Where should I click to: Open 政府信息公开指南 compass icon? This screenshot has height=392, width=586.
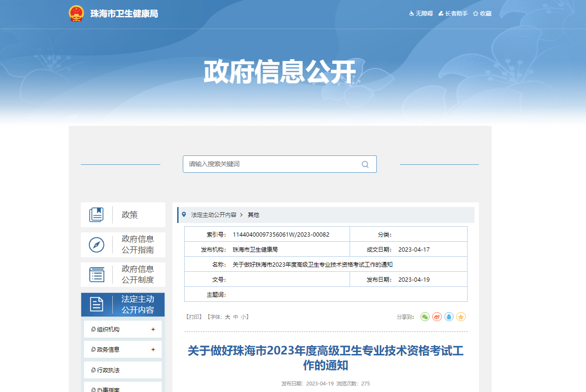(96, 245)
